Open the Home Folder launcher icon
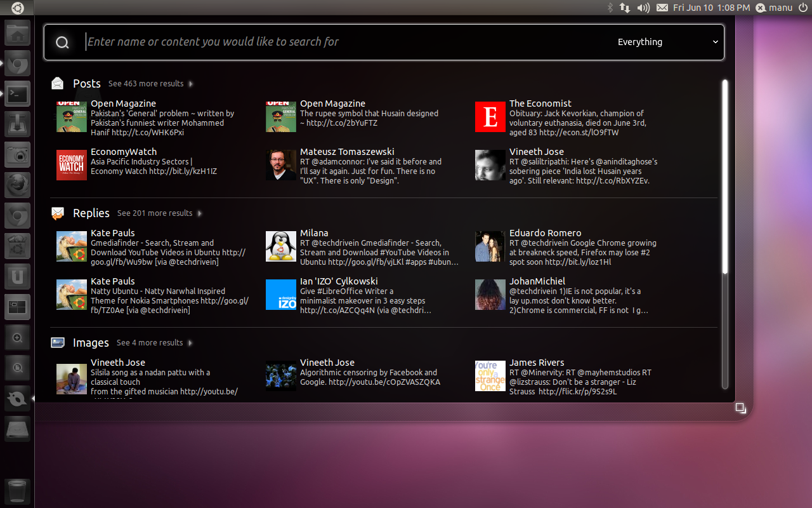The width and height of the screenshot is (812, 508). [x=18, y=32]
